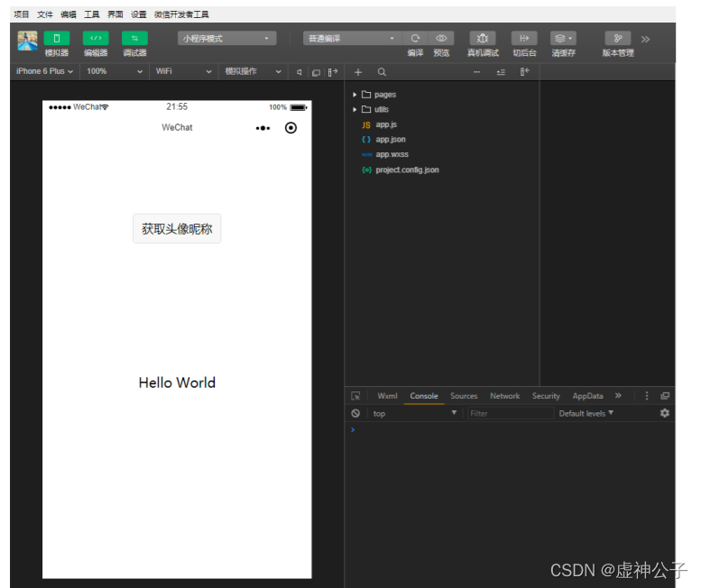Click the preview (预览) eye icon
Image resolution: width=701 pixels, height=588 pixels.
coord(441,39)
